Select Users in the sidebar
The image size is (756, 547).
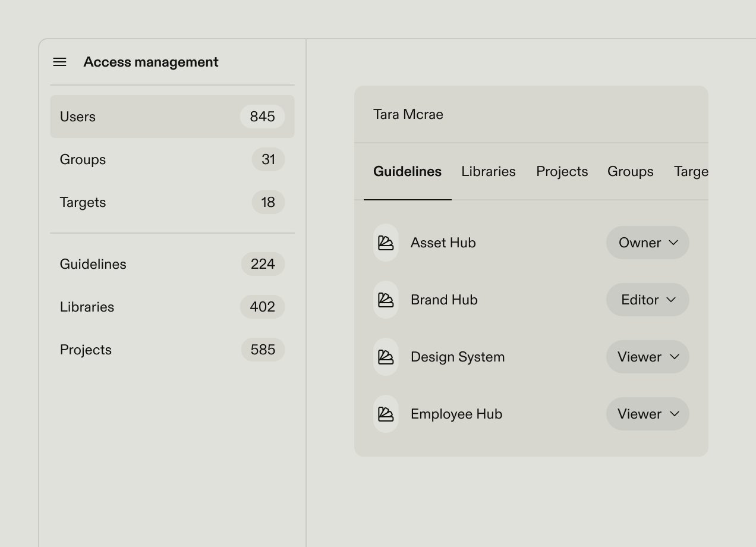click(x=172, y=117)
